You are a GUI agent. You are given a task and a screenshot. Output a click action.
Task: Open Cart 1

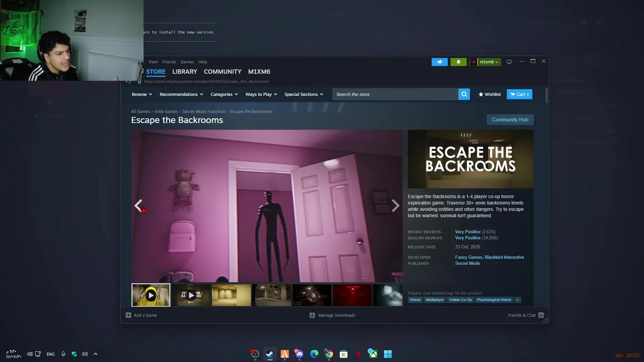pyautogui.click(x=519, y=95)
